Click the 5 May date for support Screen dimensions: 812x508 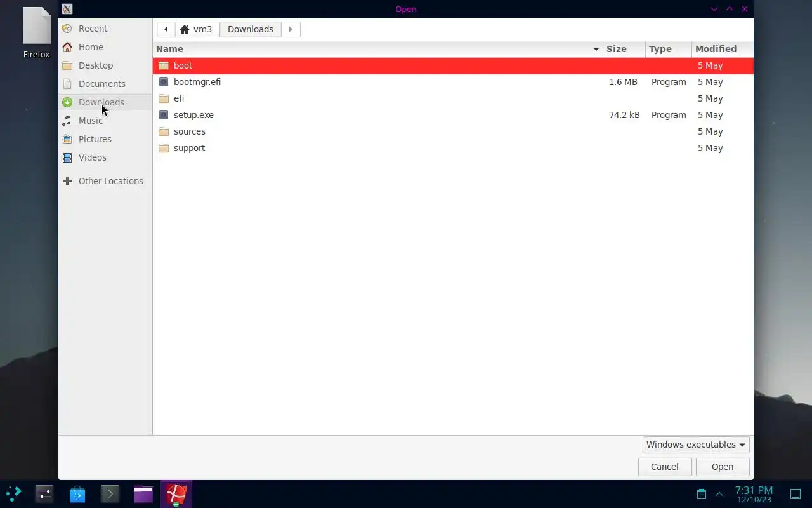point(710,148)
